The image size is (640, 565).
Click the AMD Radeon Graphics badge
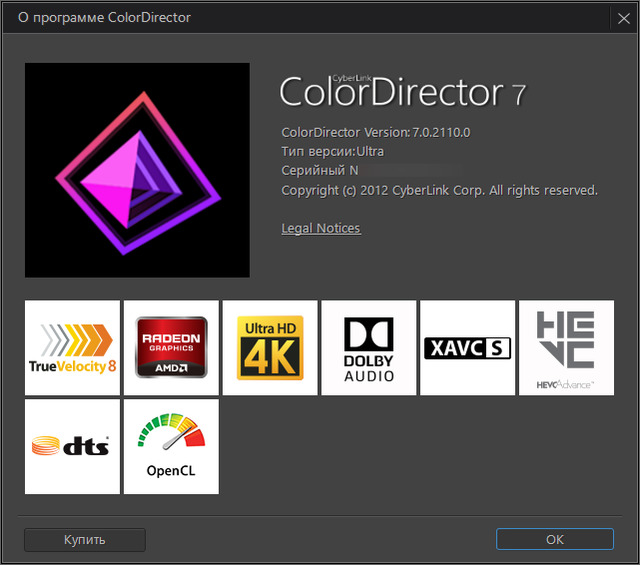171,347
